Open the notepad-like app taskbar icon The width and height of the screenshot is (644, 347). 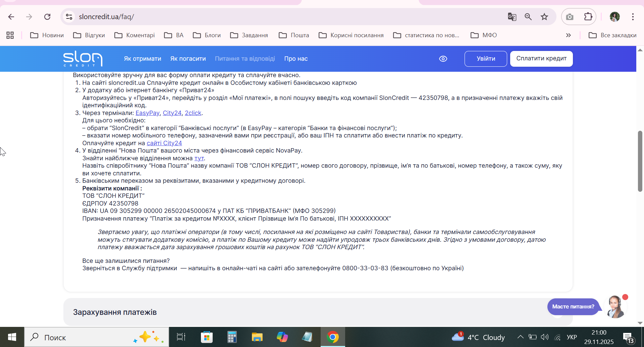(307, 337)
